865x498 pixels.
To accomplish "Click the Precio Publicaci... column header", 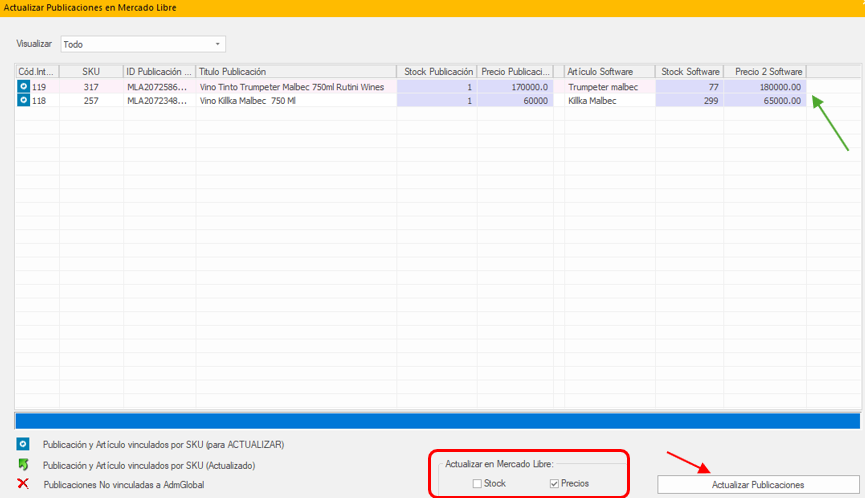I will [515, 72].
